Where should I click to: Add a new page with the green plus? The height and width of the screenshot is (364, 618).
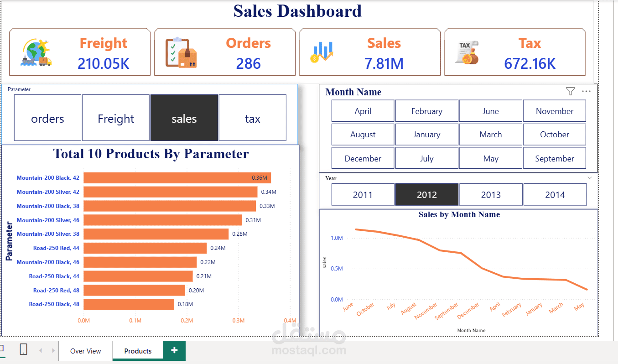(174, 350)
